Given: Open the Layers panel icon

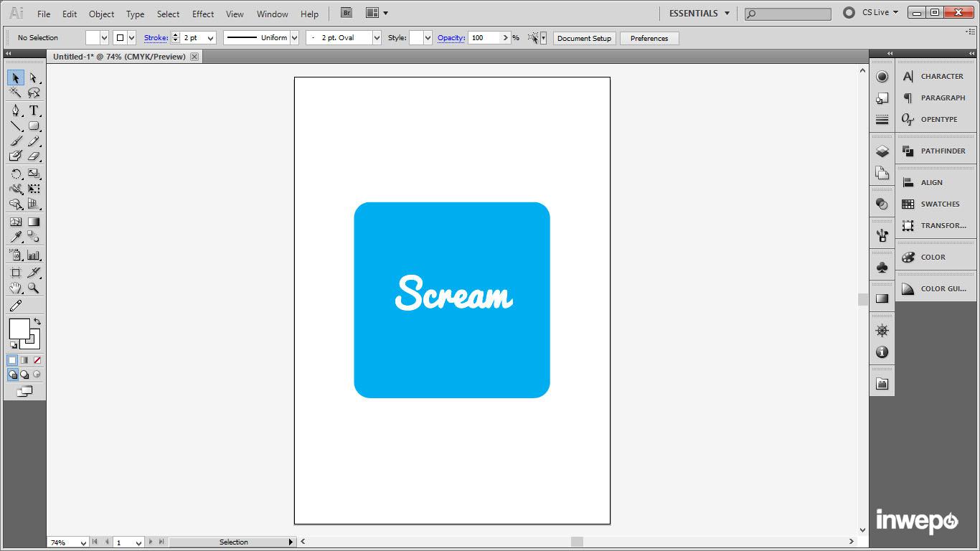Looking at the screenshot, I should click(x=882, y=151).
